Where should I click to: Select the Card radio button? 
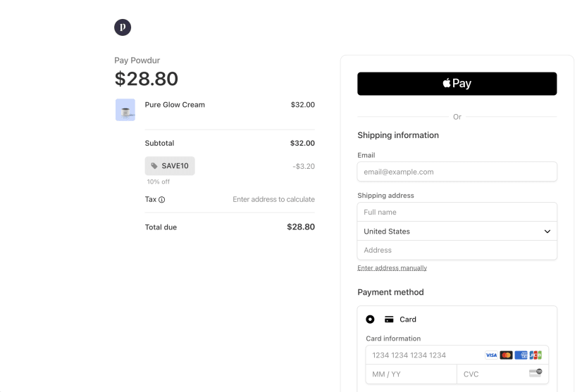tap(370, 320)
